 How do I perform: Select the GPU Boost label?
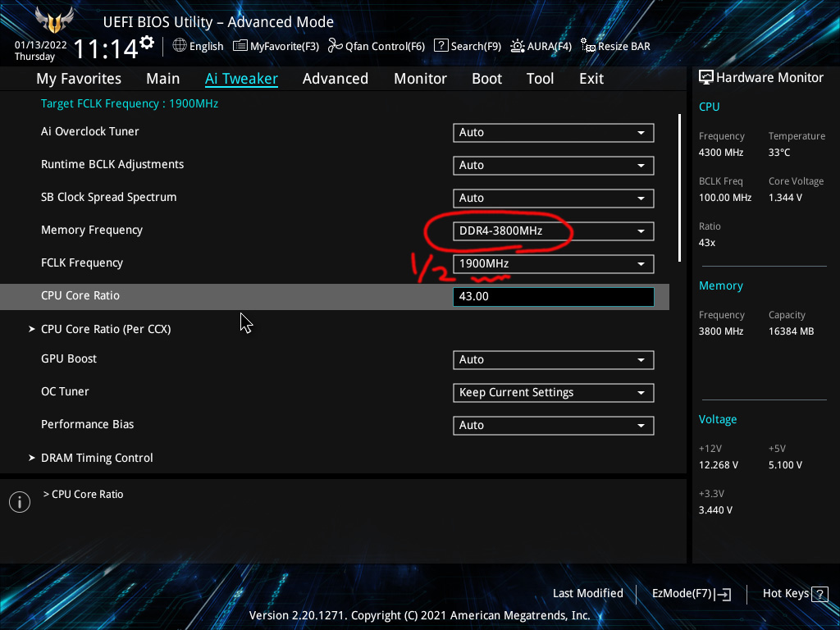69,359
